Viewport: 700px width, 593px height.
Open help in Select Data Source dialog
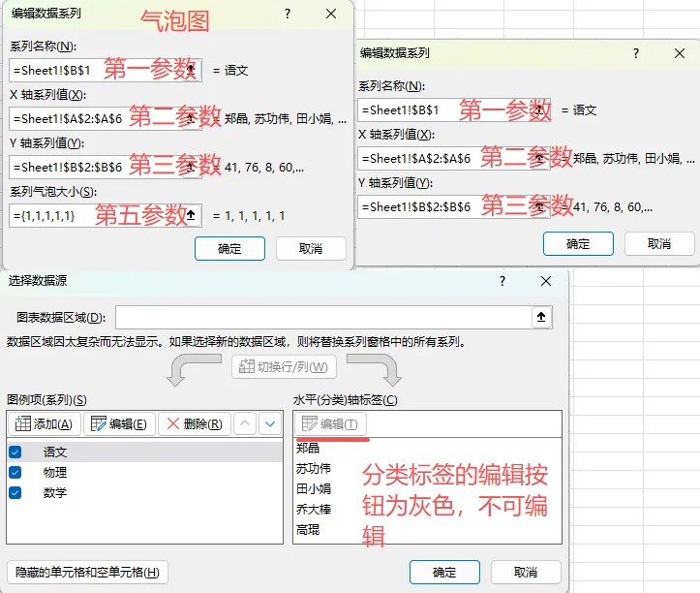point(502,281)
